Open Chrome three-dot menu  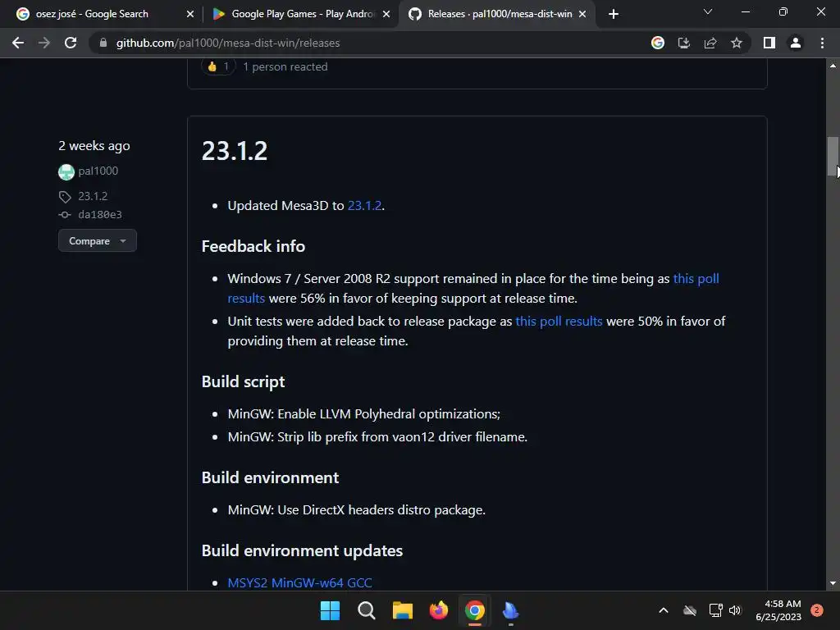[822, 43]
